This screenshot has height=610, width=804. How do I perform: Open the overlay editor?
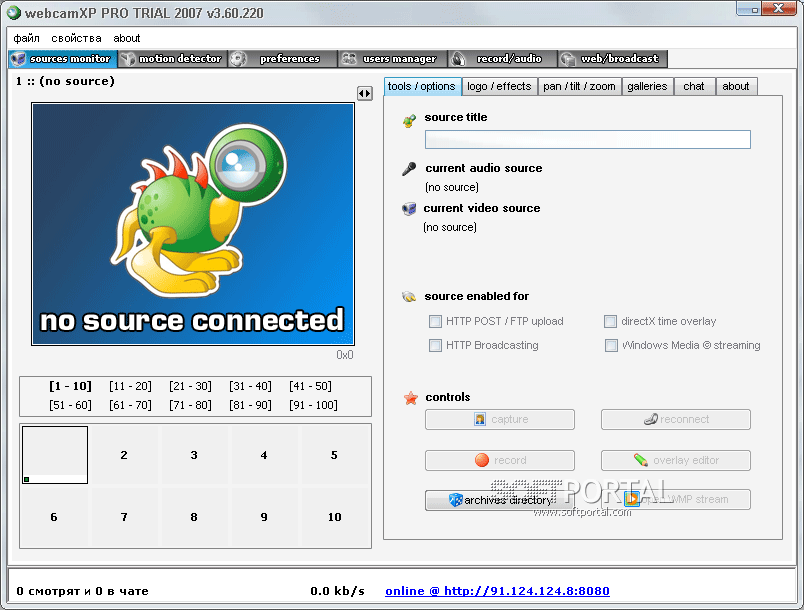pos(676,460)
